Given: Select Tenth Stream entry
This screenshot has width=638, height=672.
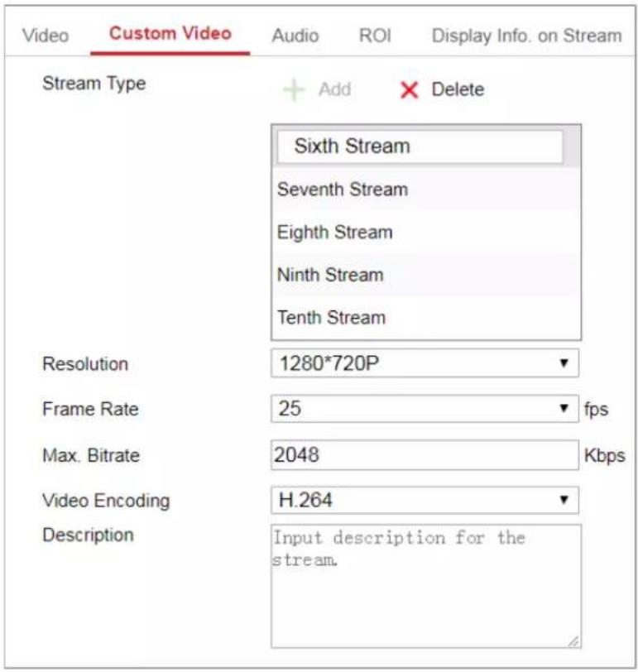Looking at the screenshot, I should [426, 318].
